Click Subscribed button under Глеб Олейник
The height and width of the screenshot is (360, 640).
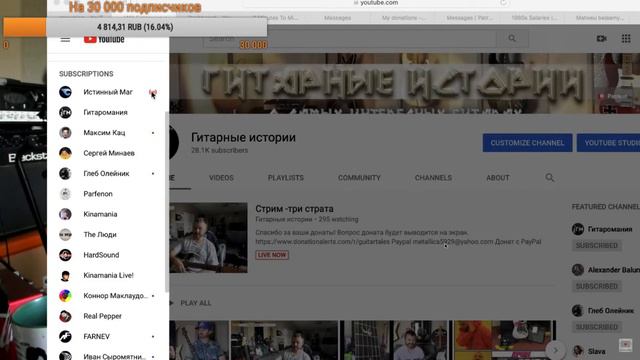click(597, 327)
